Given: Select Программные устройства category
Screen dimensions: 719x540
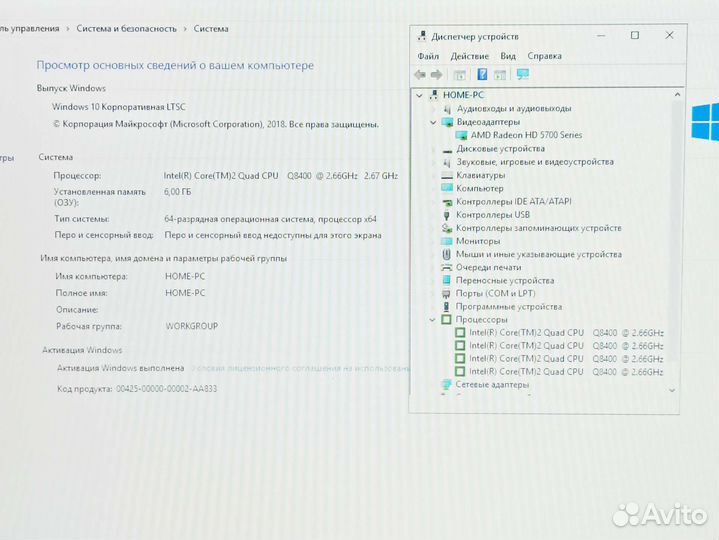Looking at the screenshot, I should point(509,307).
